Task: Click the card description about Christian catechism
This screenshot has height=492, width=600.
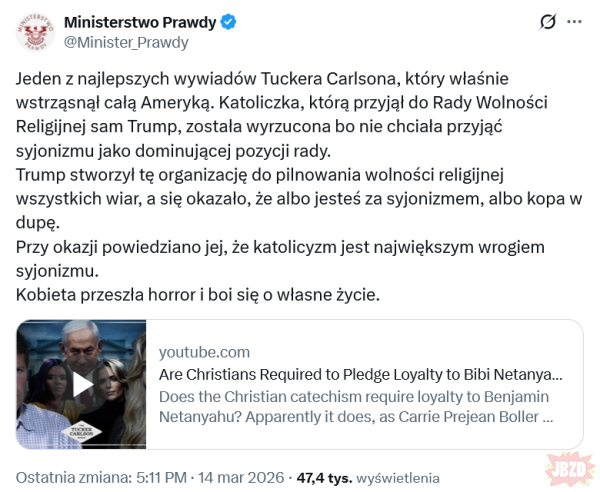Action: (357, 407)
